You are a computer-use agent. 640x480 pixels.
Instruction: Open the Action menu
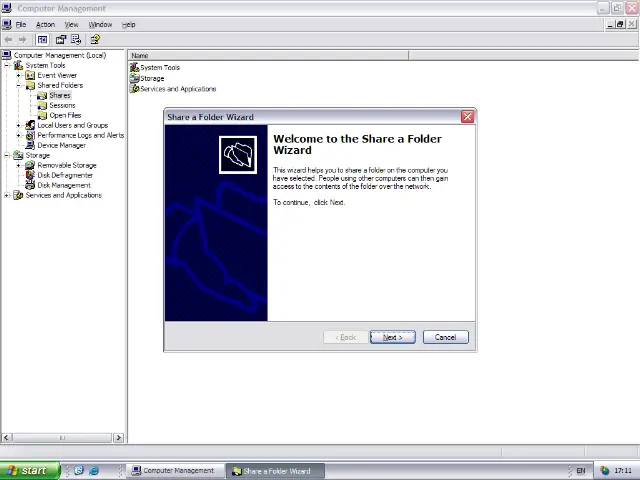pos(45,24)
